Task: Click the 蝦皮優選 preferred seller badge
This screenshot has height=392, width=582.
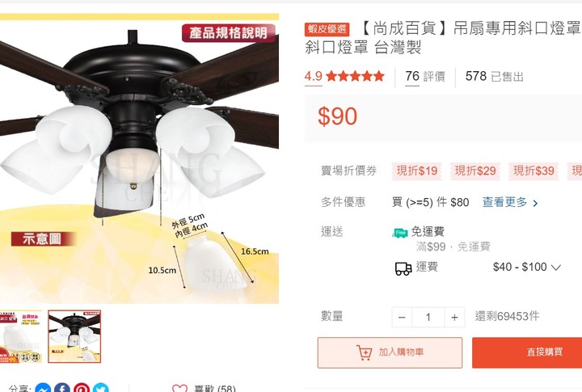Action: click(327, 29)
